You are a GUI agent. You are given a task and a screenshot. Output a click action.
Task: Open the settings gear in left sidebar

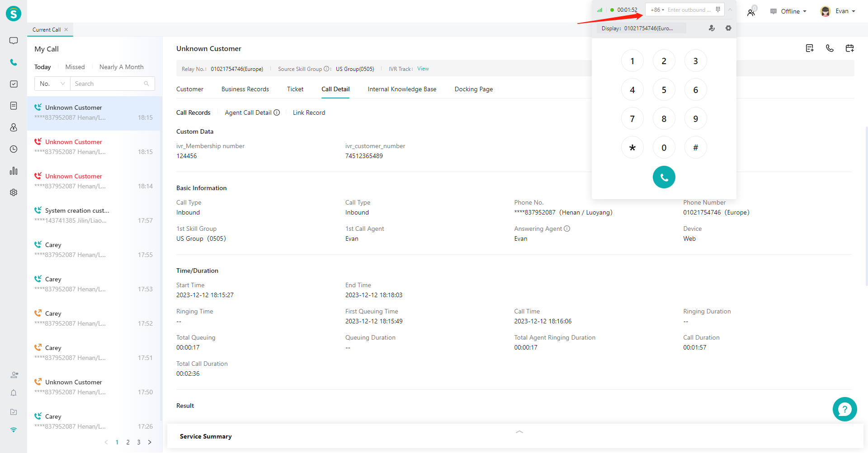point(14,192)
